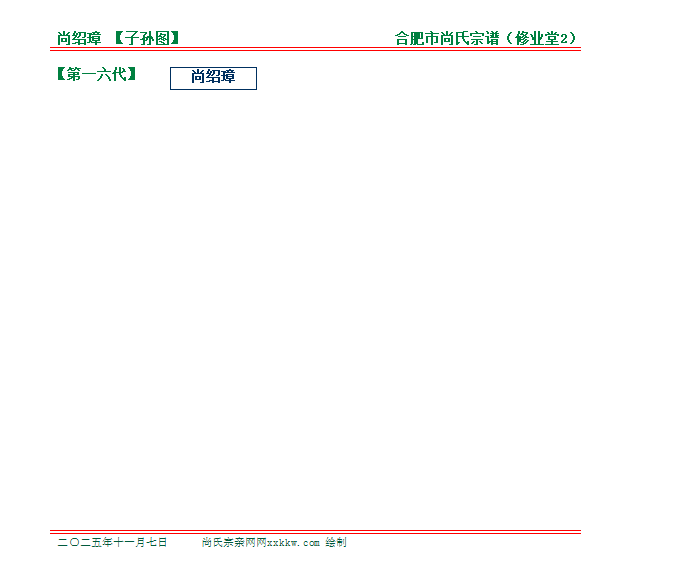Click the red divider line under header
The image size is (680, 580).
click(x=318, y=48)
